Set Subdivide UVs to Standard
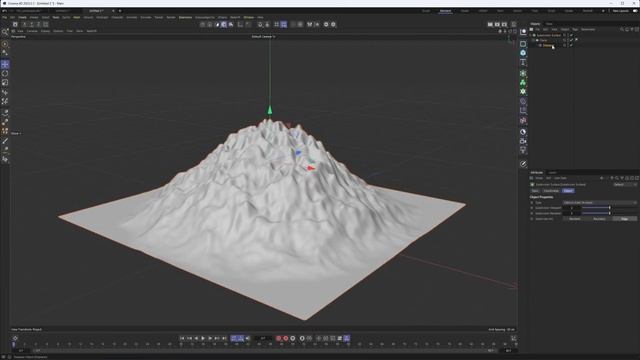 tap(575, 219)
